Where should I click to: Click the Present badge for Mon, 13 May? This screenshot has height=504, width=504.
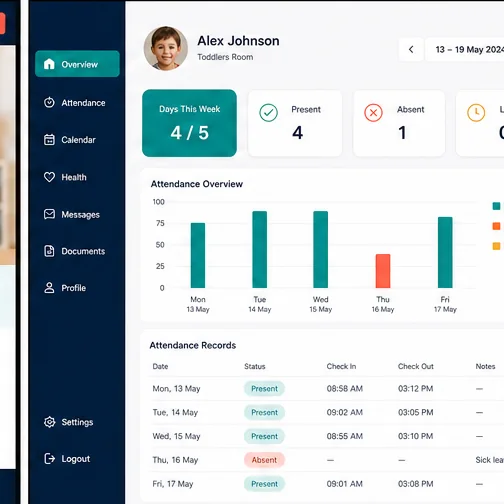(x=264, y=389)
